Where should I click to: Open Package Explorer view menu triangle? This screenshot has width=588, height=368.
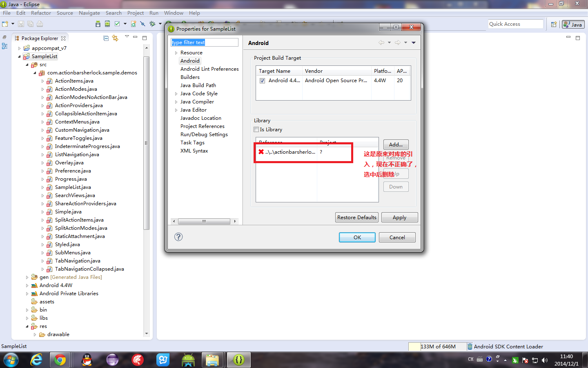click(127, 37)
